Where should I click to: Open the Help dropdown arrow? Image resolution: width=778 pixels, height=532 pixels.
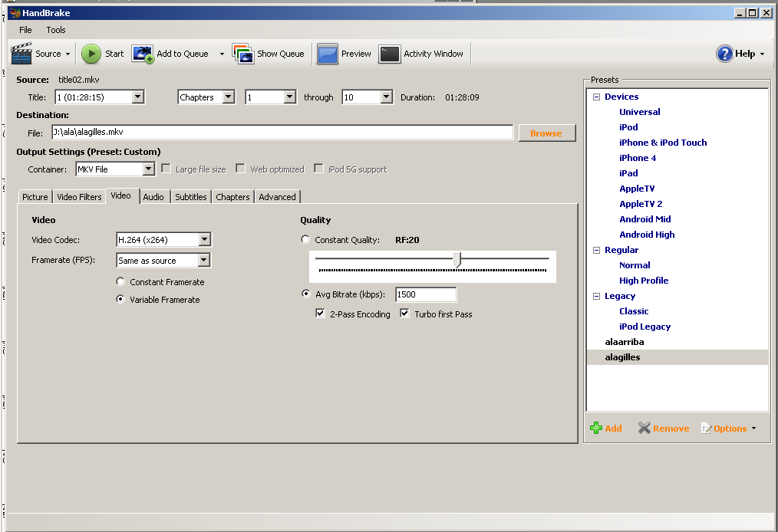pyautogui.click(x=762, y=54)
